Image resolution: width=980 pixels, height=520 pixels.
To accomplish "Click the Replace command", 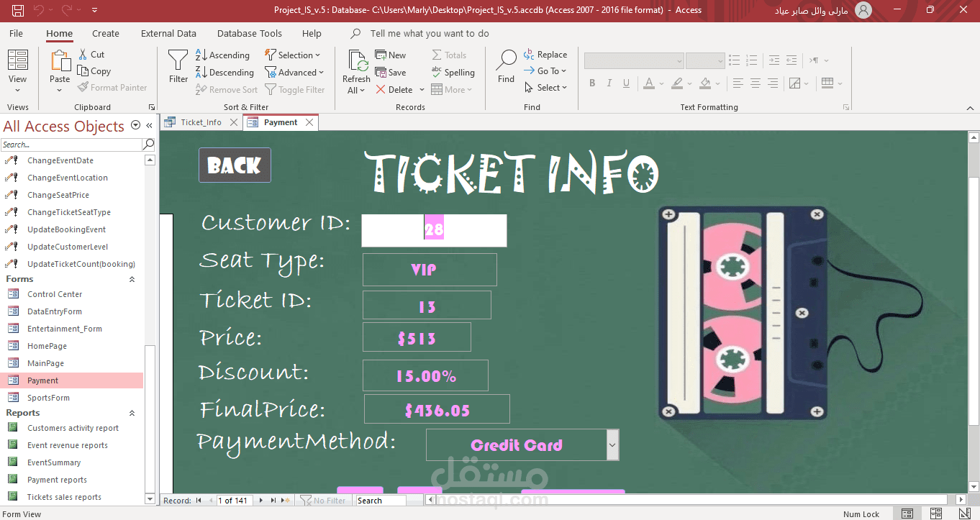I will click(545, 55).
